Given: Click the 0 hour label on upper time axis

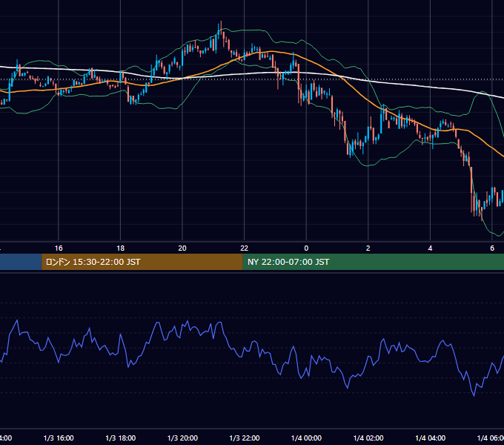Looking at the screenshot, I should click(306, 248).
